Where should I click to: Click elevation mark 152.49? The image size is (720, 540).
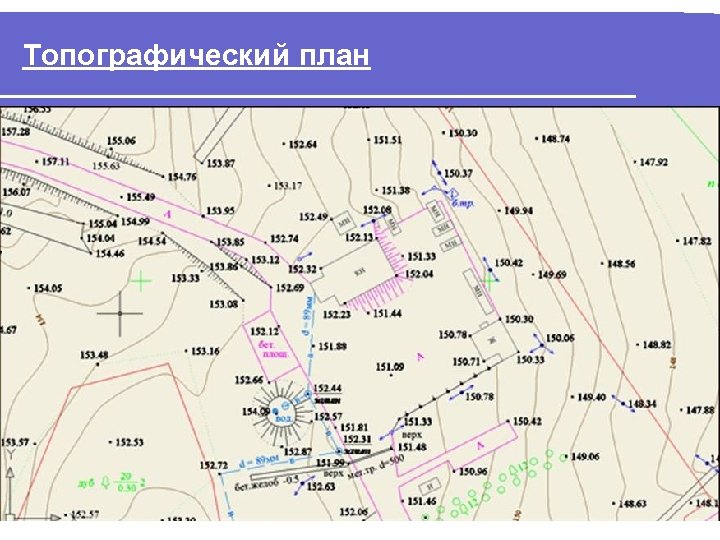[x=313, y=217]
